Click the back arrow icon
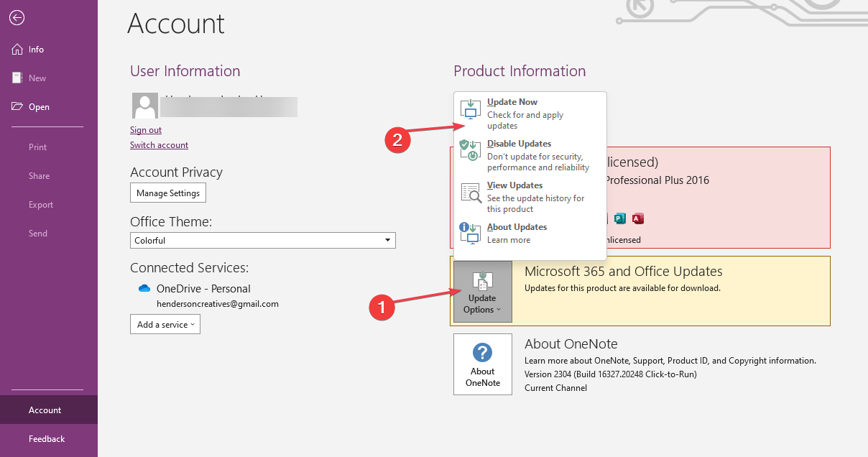 point(17,18)
